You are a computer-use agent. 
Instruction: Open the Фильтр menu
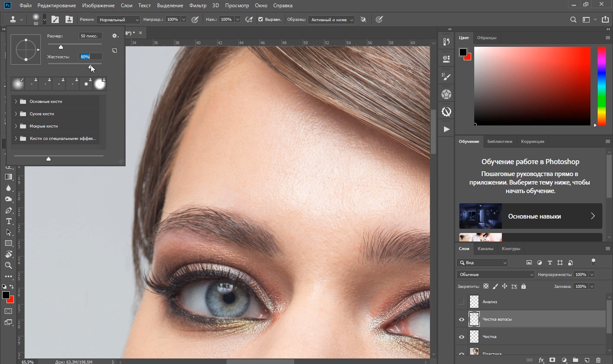pos(198,6)
